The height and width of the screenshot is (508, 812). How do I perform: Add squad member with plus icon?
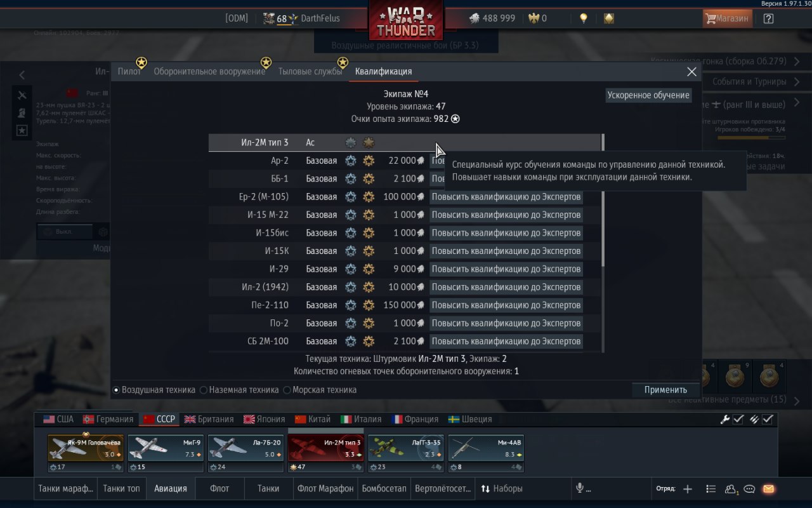(688, 489)
